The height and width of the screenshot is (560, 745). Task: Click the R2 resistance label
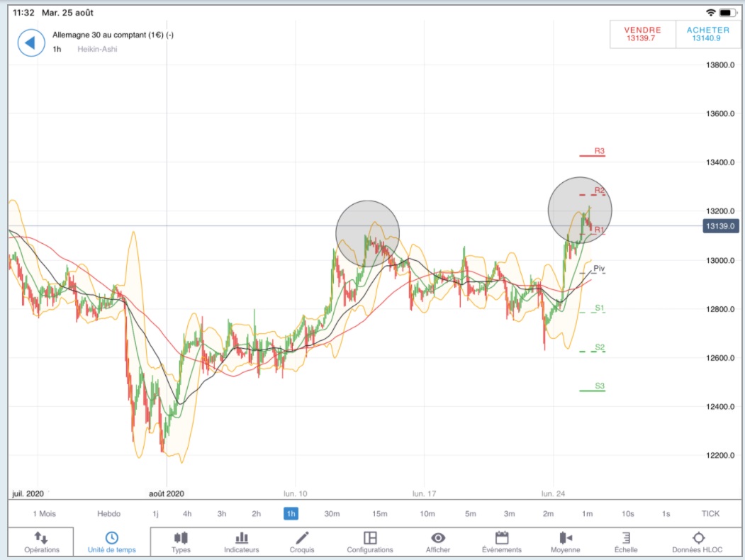click(599, 190)
